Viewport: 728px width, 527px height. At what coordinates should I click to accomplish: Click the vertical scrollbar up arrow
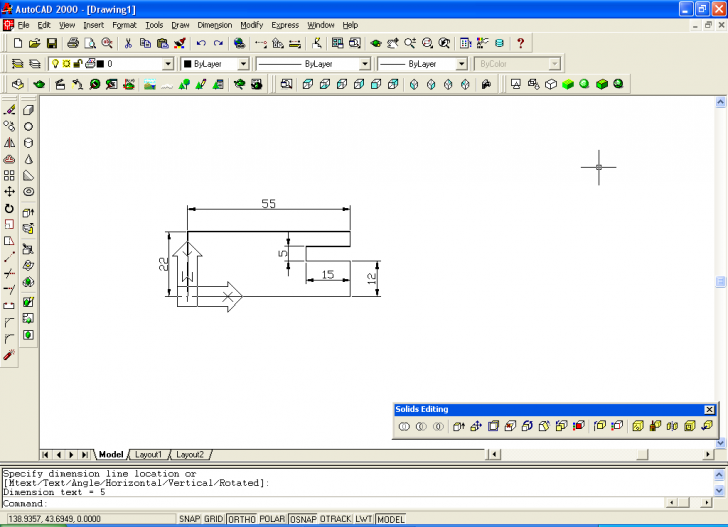(720, 102)
